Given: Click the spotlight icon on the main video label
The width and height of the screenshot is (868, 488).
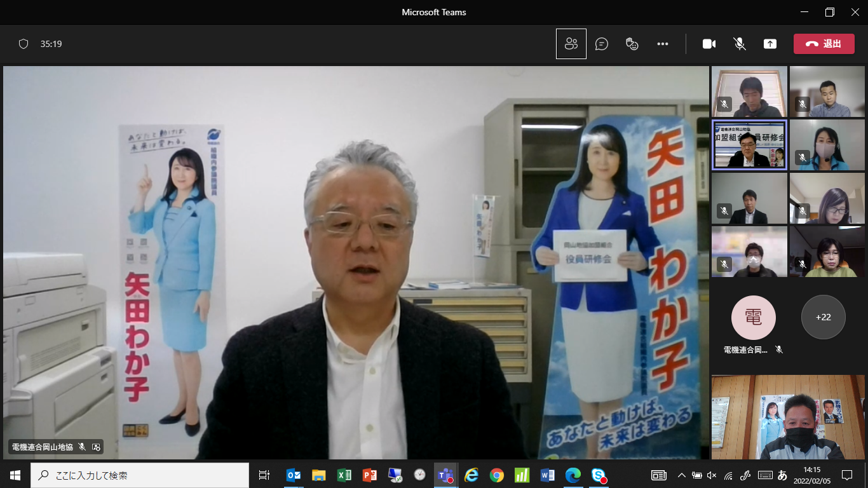Looking at the screenshot, I should point(96,447).
